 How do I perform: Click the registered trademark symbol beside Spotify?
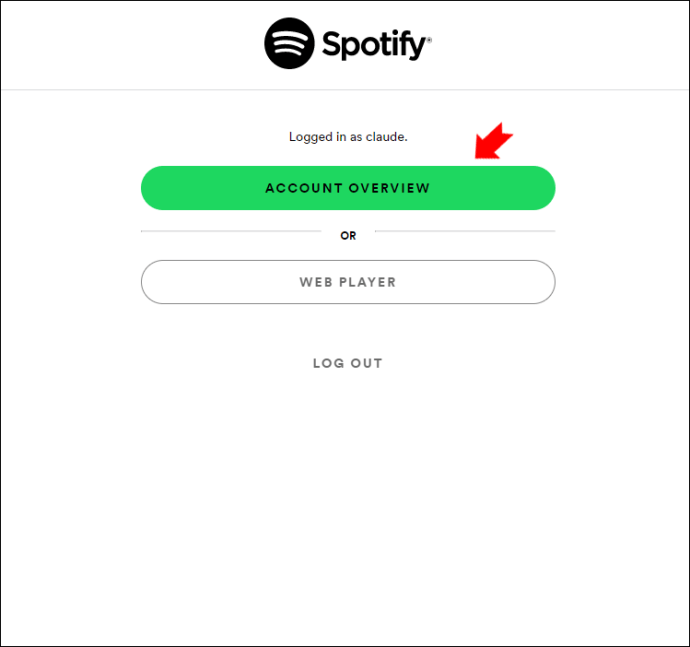tap(429, 40)
